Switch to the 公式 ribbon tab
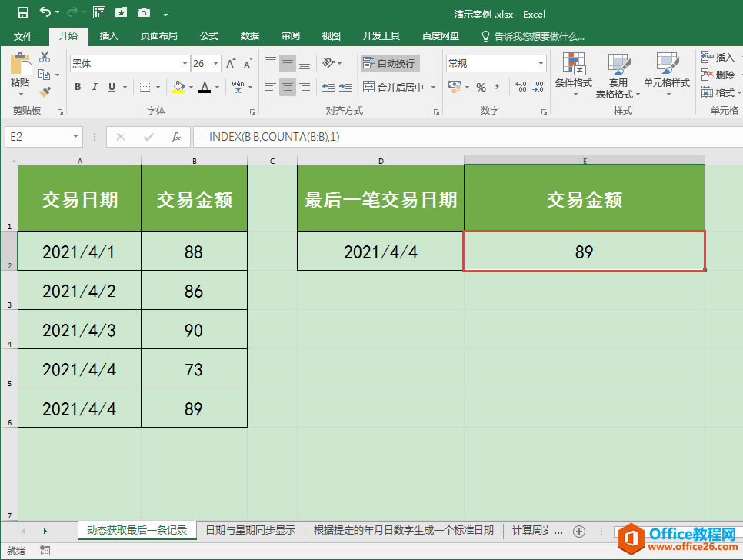 coord(209,36)
